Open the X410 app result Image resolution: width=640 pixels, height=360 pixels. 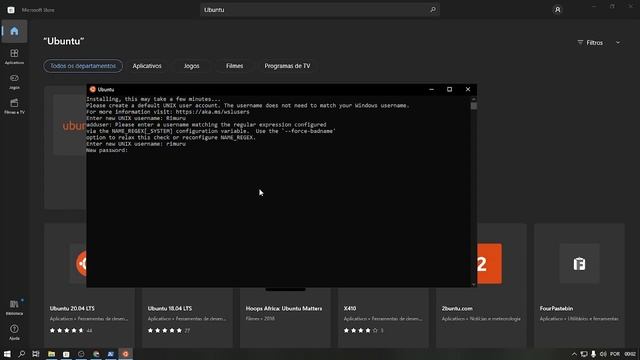tap(383, 318)
